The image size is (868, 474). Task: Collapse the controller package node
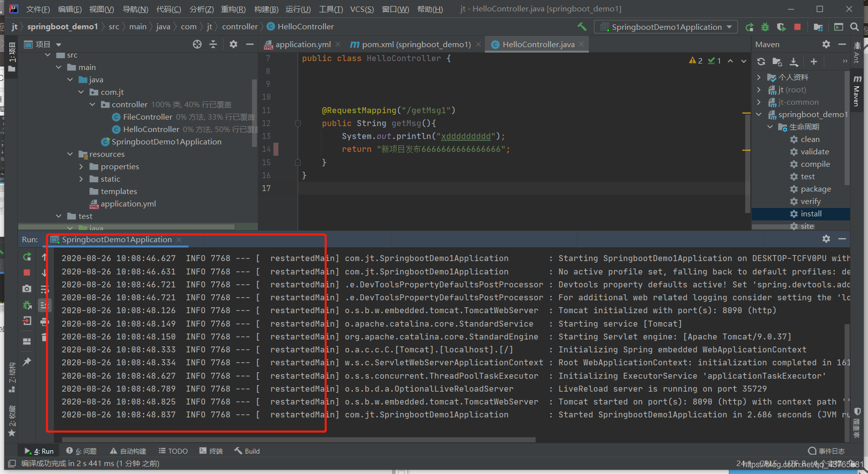[92, 104]
